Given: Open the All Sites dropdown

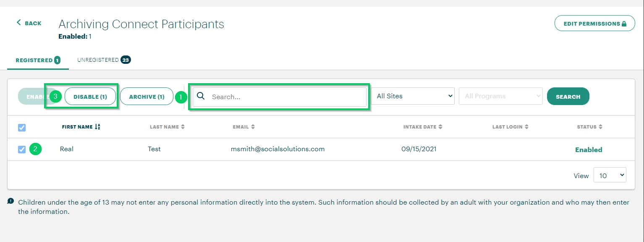Looking at the screenshot, I should pyautogui.click(x=413, y=96).
